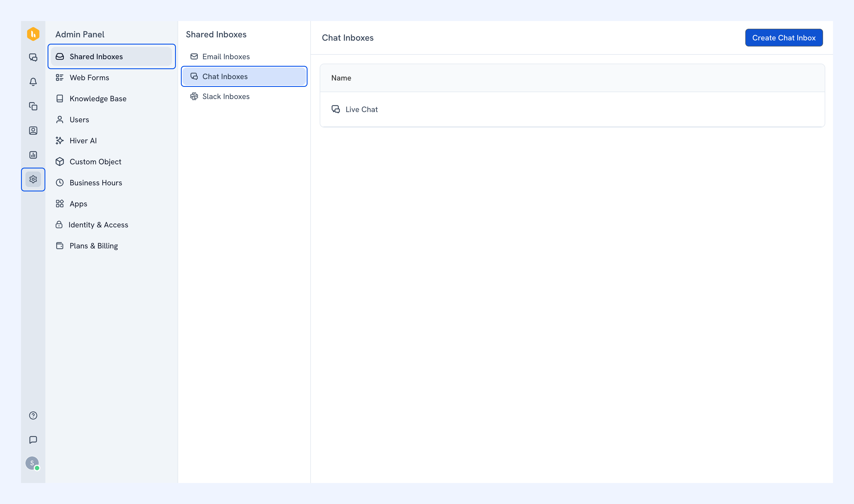Open Knowledge Base settings
854x504 pixels.
(x=111, y=98)
